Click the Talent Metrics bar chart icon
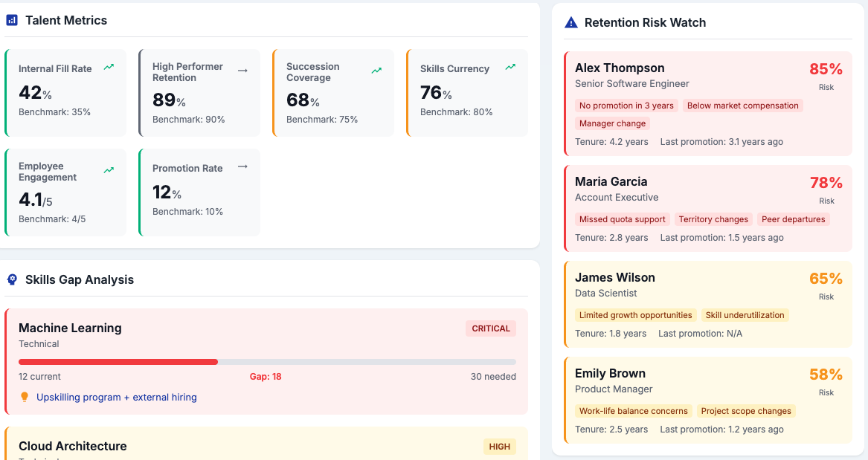868x460 pixels. (12, 21)
